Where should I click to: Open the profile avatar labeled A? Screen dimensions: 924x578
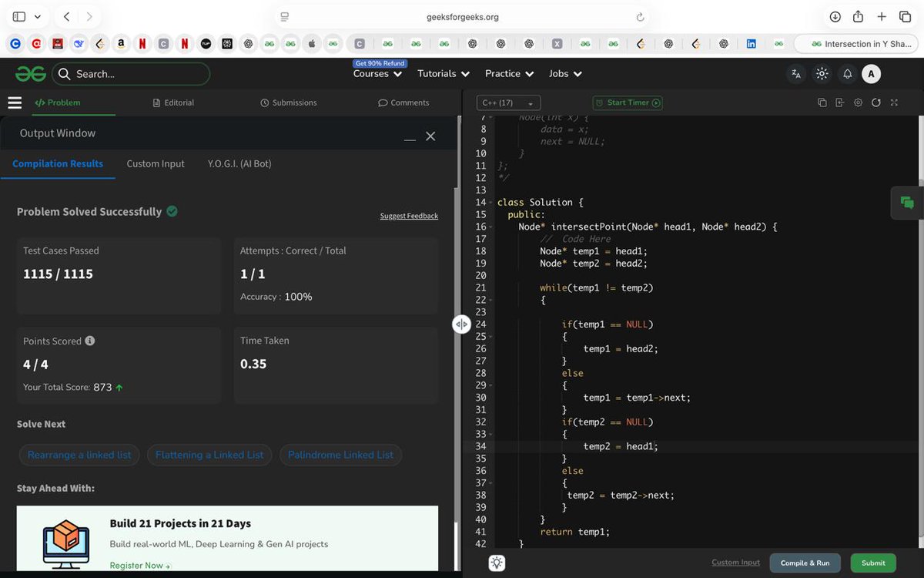point(871,74)
